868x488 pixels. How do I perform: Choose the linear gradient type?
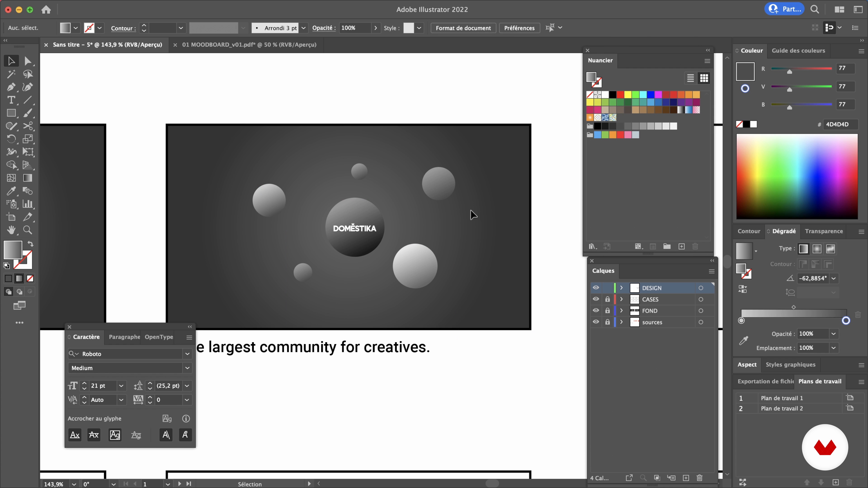click(x=803, y=249)
